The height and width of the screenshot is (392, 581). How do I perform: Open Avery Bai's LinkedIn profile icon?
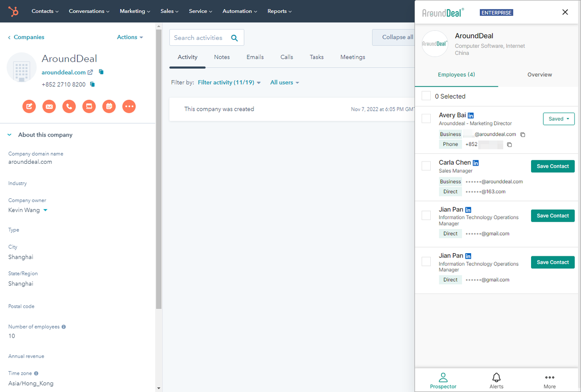click(x=471, y=116)
